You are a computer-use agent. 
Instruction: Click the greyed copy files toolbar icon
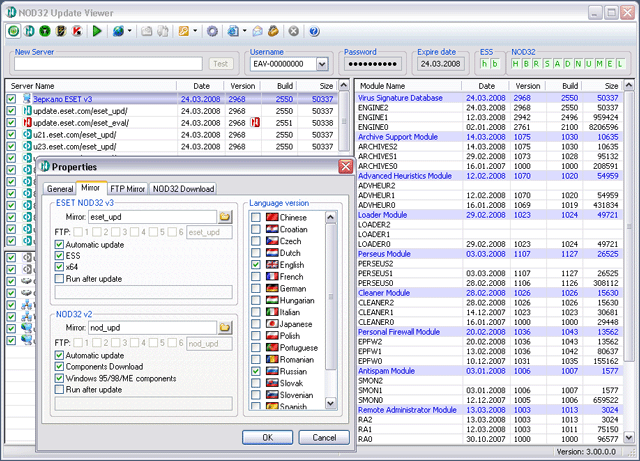162,31
